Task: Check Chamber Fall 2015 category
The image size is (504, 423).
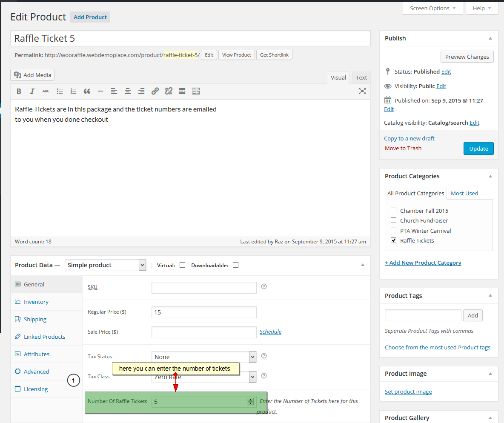Action: [393, 211]
